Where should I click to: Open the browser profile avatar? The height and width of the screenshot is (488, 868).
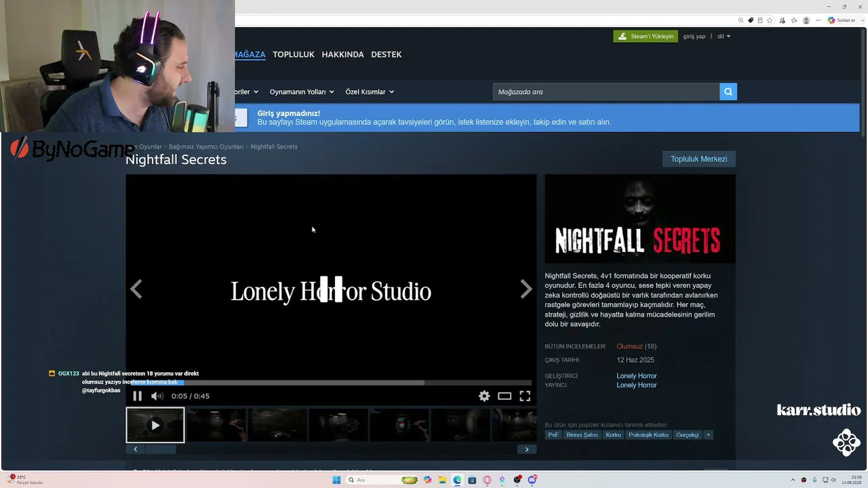coord(806,20)
